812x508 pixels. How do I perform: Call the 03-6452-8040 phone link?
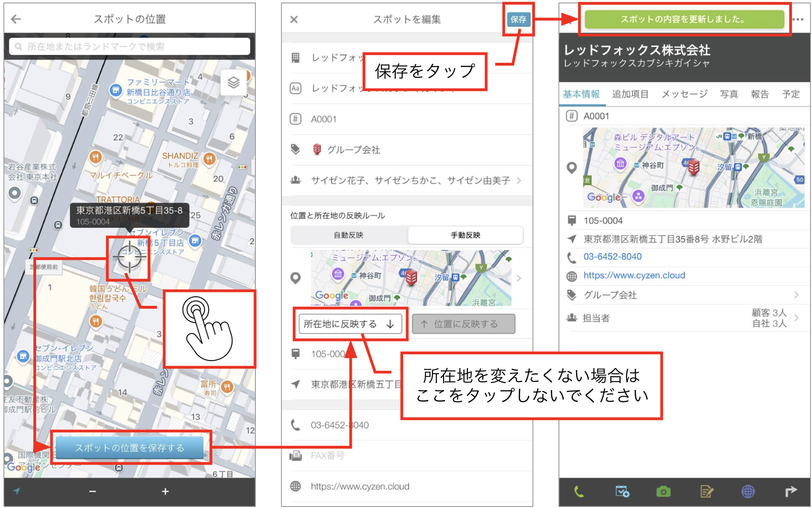coord(612,257)
